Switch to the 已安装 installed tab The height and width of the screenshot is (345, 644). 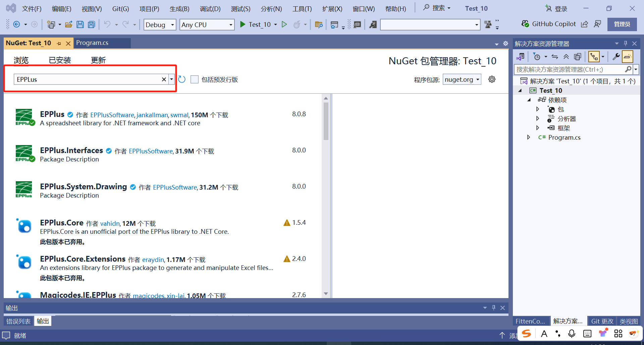point(60,60)
